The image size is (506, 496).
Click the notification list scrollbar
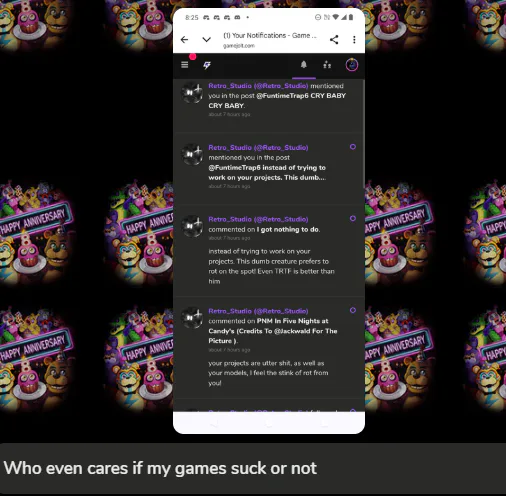click(363, 133)
